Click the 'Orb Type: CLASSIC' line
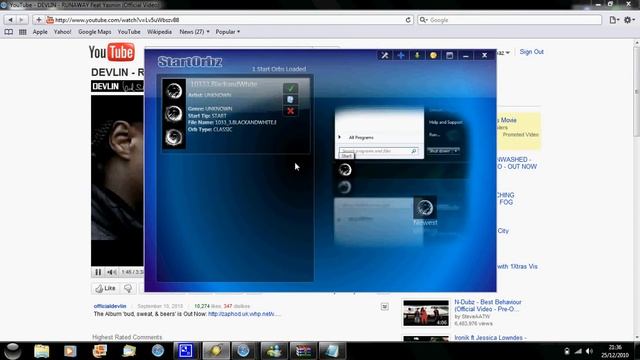The width and height of the screenshot is (640, 360). (210, 129)
